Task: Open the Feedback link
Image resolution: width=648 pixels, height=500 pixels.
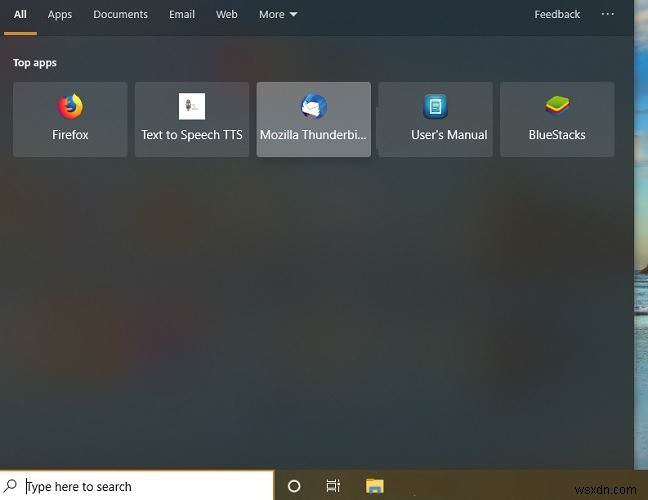Action: click(557, 14)
